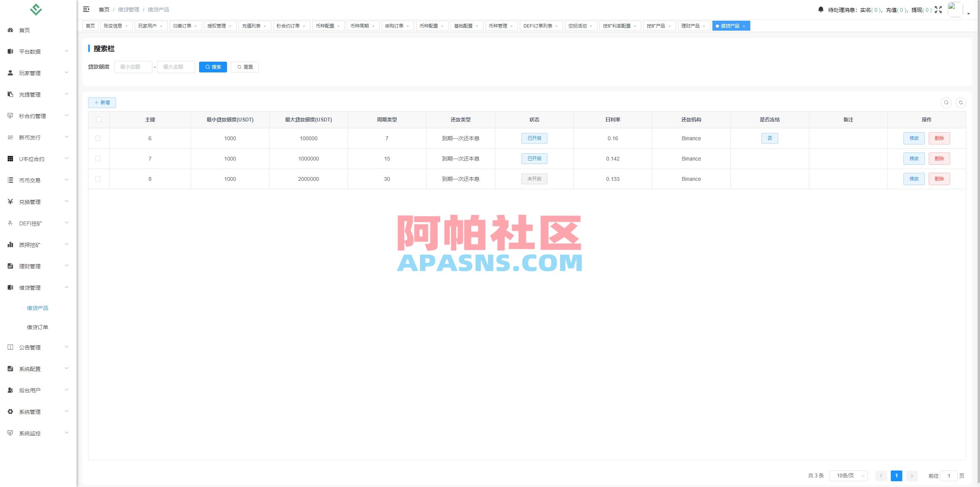980x487 pixels.
Task: Click the refresh icon above the table
Action: pos(961,102)
